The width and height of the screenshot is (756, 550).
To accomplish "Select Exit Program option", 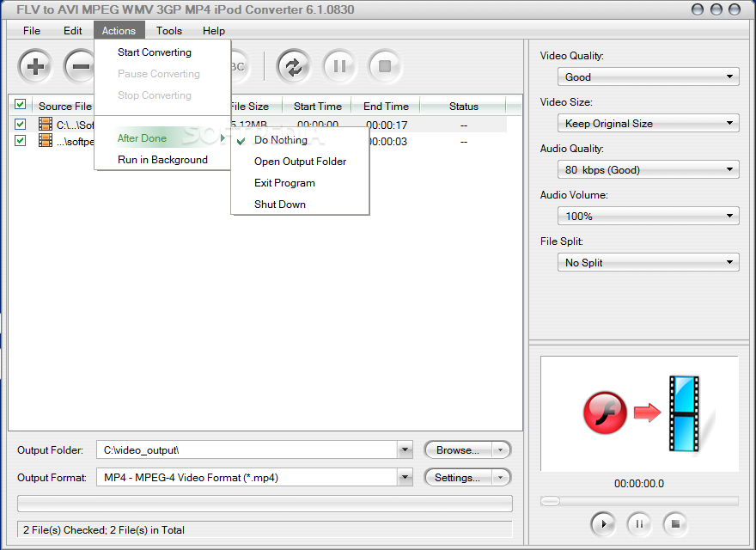I will (300, 183).
